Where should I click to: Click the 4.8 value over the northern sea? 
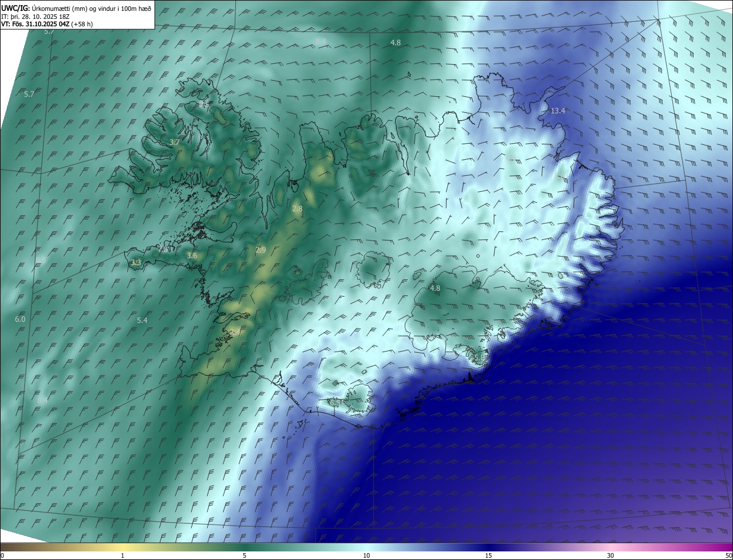coord(396,43)
